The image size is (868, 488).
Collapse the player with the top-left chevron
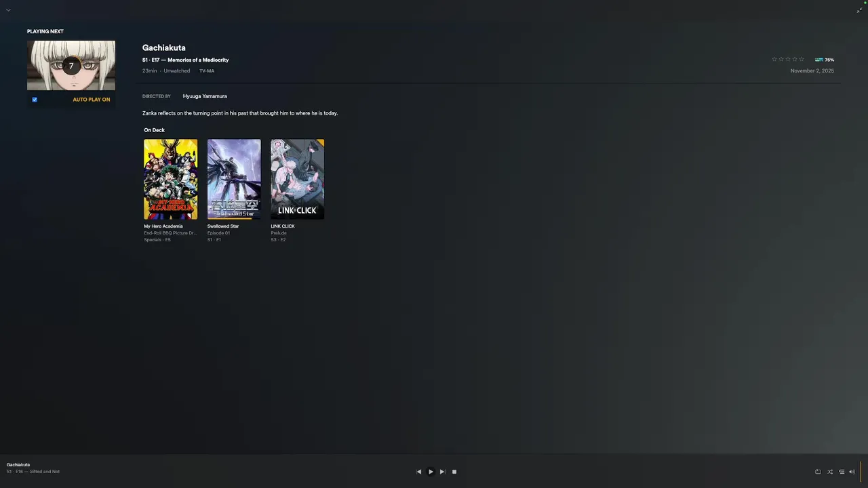click(8, 10)
